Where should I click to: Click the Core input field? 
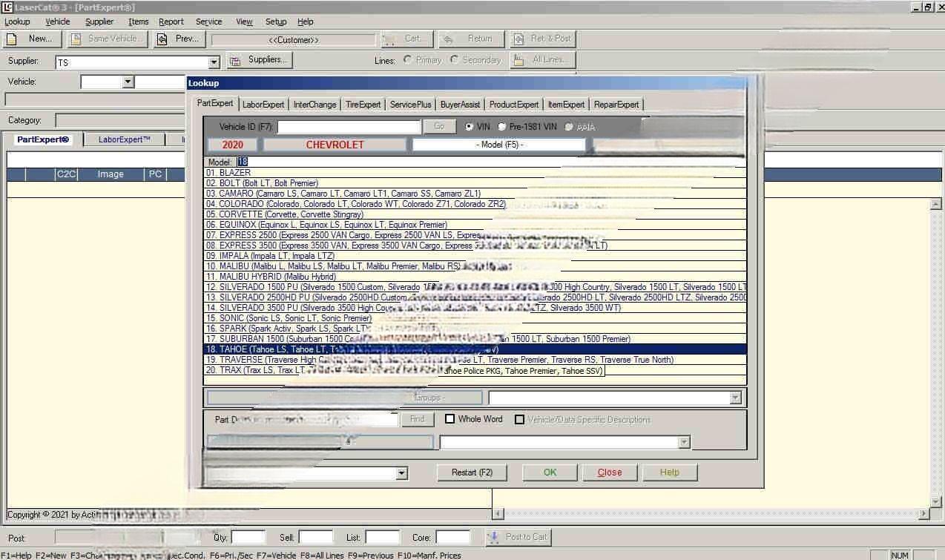pyautogui.click(x=453, y=538)
